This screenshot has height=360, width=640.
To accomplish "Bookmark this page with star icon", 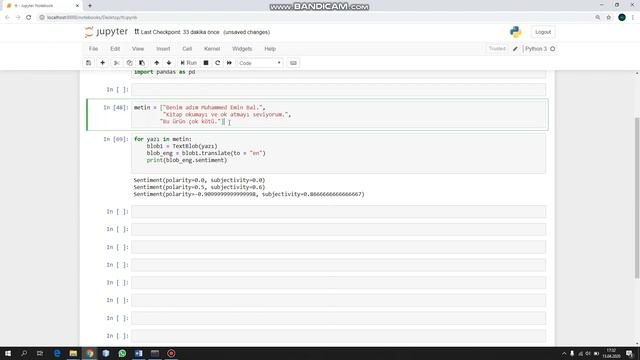I will tap(609, 17).
